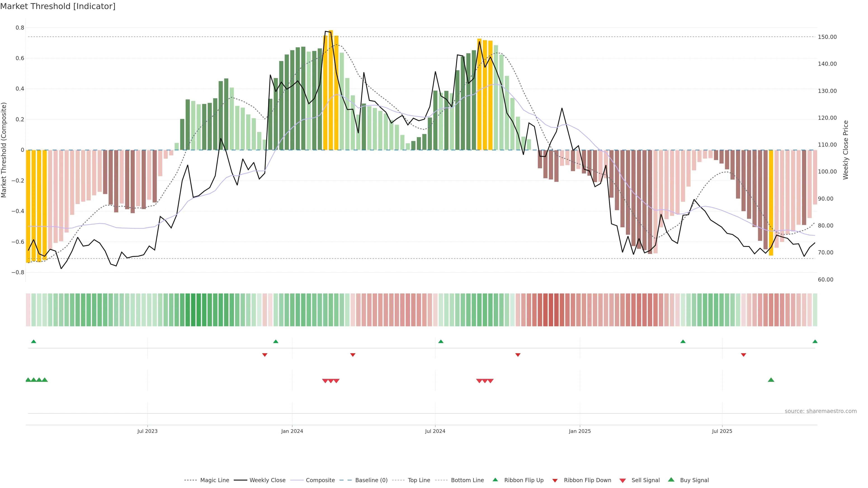Viewport: 868px width, 488px height.
Task: Click the Market Threshold [Indicator] title
Action: (x=58, y=6)
